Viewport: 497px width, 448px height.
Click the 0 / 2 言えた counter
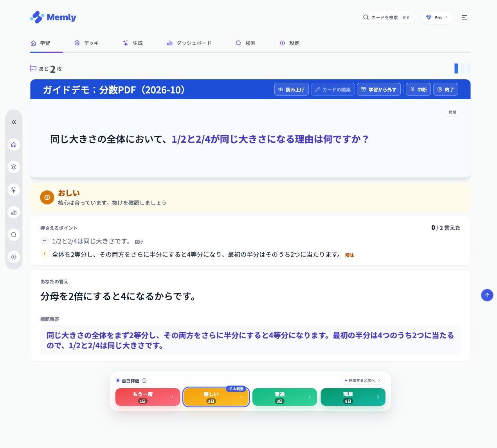(446, 228)
